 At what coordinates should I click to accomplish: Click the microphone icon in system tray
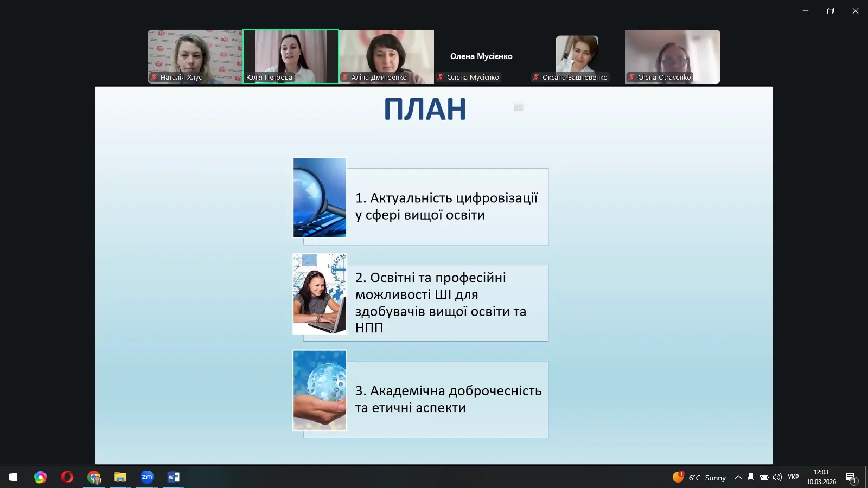[751, 477]
